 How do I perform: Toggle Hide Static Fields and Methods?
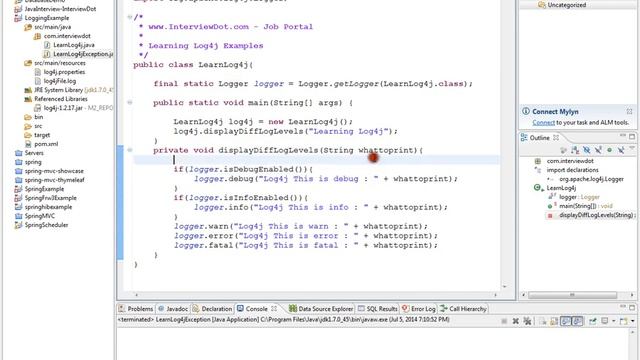coord(598,150)
